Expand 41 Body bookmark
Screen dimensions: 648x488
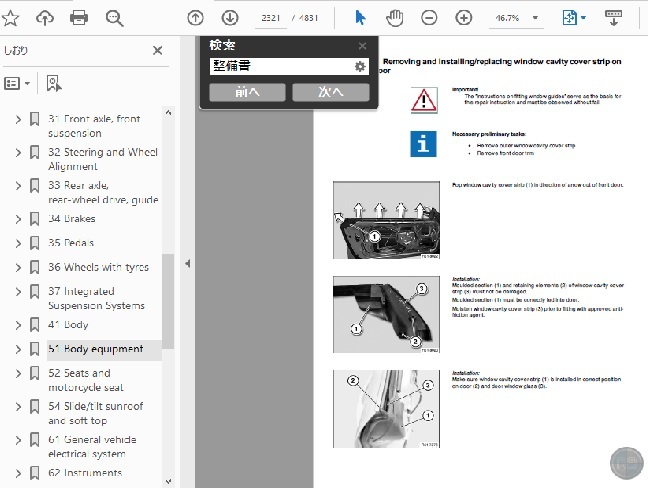point(18,325)
